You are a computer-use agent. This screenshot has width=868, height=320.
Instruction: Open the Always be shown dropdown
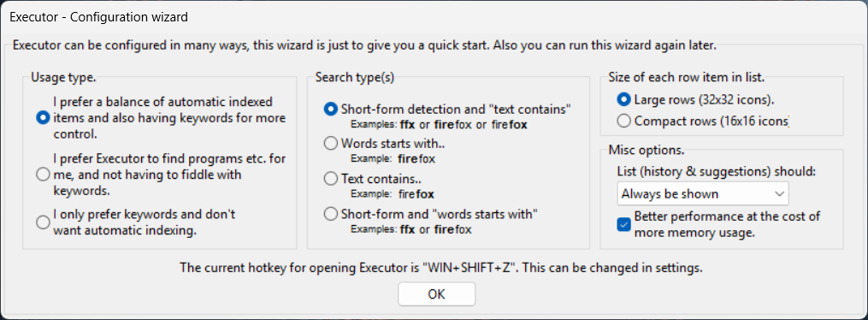(703, 193)
